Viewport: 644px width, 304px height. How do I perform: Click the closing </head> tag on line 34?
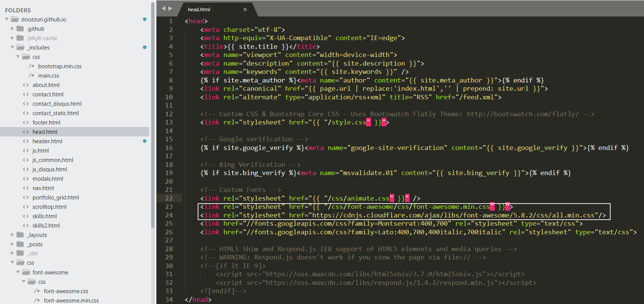click(x=198, y=300)
